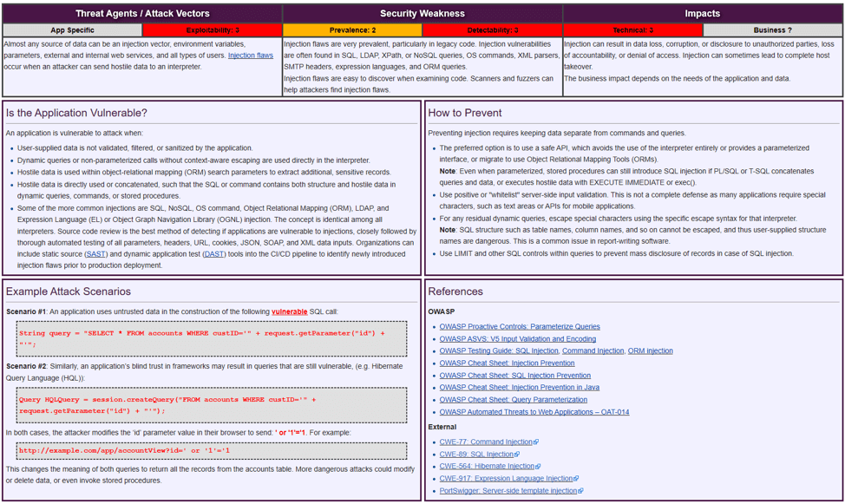Click the "Security Weakness" column header
This screenshot has width=845, height=504.
click(x=422, y=14)
